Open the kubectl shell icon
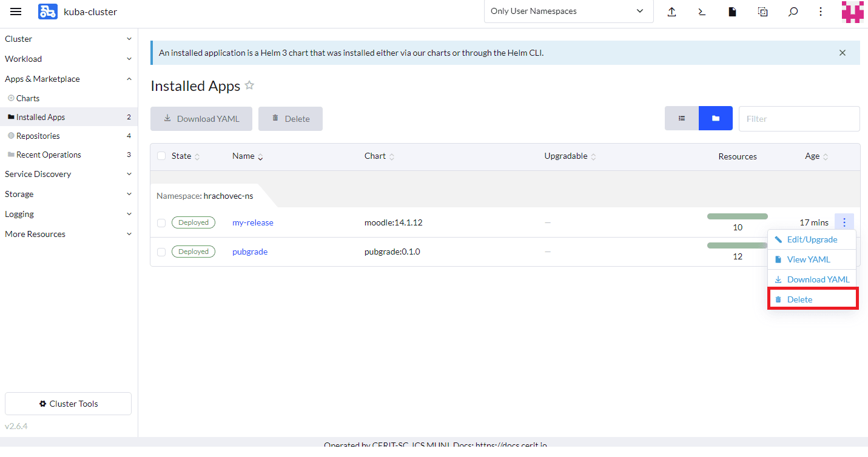The height and width of the screenshot is (457, 868). (702, 12)
